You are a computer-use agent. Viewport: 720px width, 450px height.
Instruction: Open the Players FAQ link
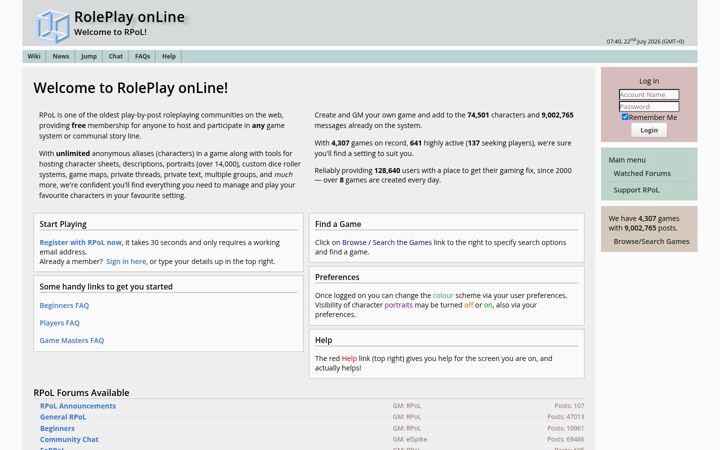60,323
